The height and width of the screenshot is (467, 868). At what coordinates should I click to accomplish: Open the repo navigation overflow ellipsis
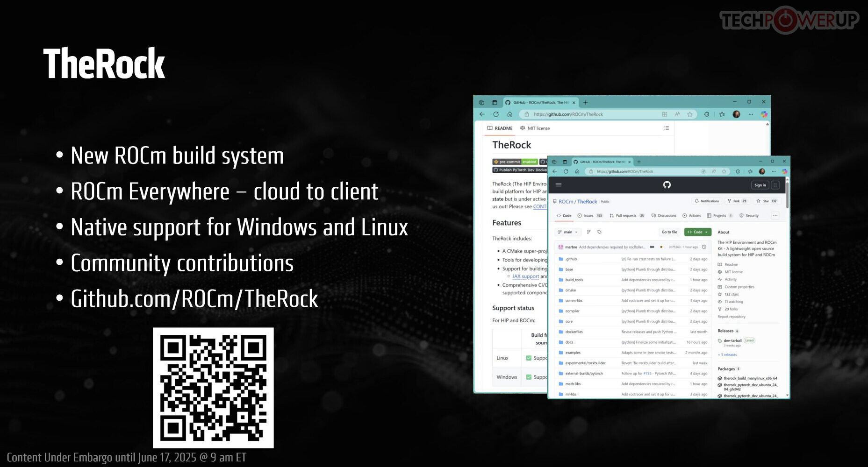(x=775, y=216)
